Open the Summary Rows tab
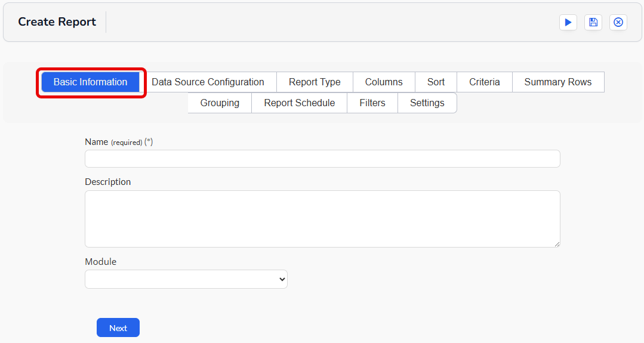This screenshot has height=343, width=644. [557, 82]
